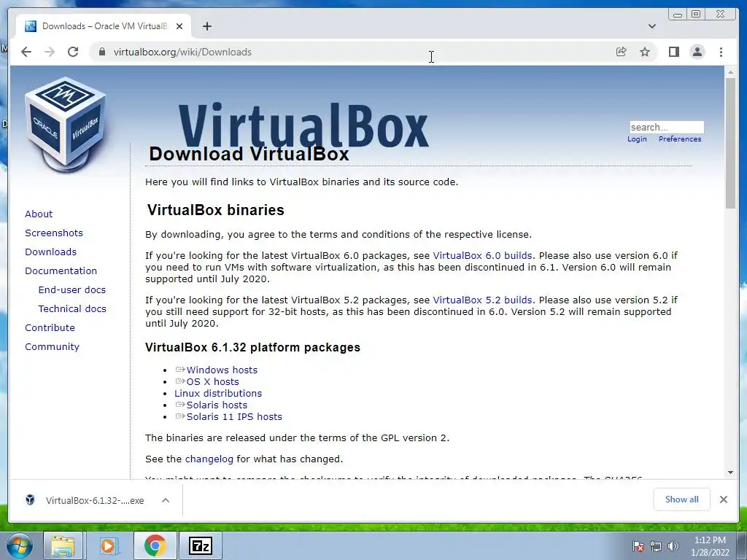
Task: Click the vertical scrollbar thumb
Action: 730,143
